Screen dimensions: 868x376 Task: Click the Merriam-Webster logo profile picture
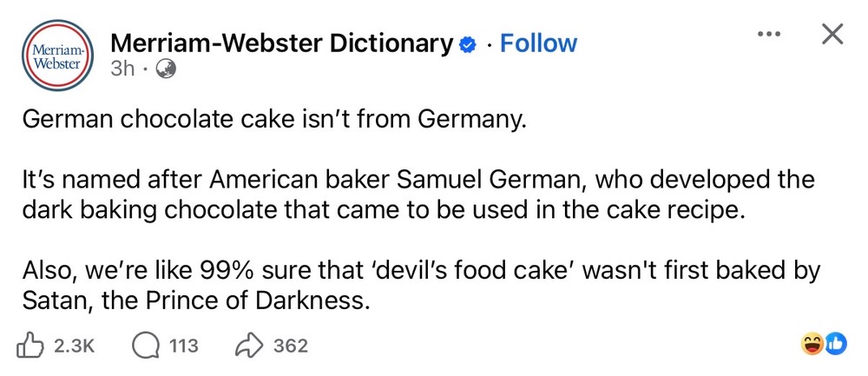coord(58,60)
